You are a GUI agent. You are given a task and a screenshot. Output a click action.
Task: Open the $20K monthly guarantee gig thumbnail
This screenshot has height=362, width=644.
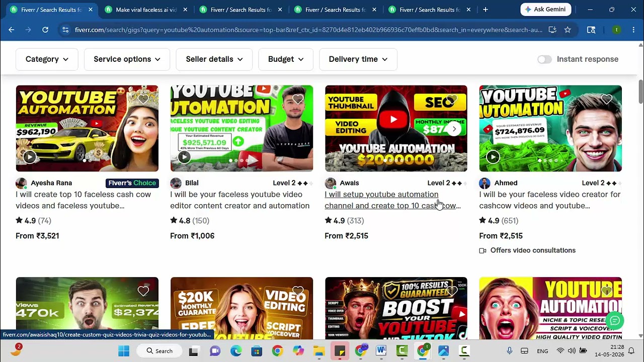tap(242, 308)
